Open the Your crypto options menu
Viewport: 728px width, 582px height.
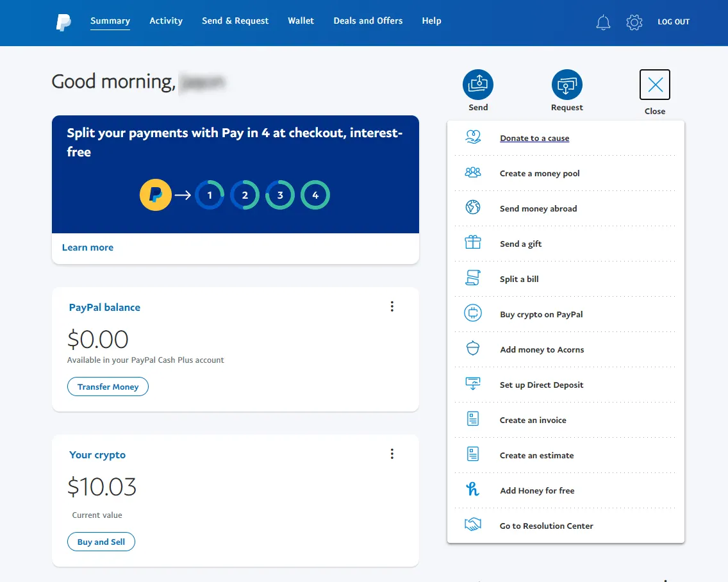[392, 454]
